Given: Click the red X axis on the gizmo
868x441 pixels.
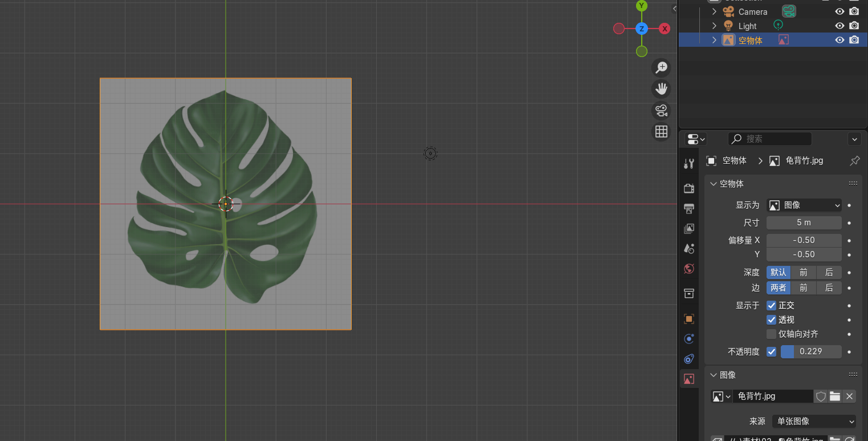Looking at the screenshot, I should point(664,29).
